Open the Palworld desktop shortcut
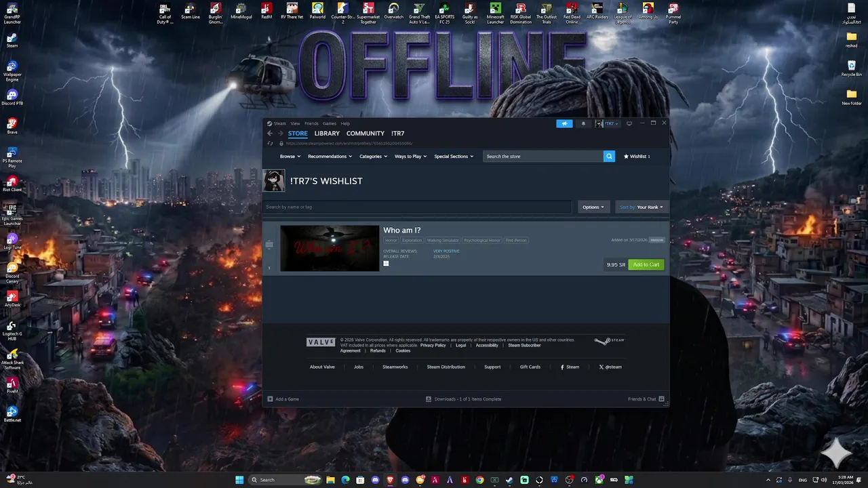This screenshot has height=488, width=868. click(x=317, y=11)
